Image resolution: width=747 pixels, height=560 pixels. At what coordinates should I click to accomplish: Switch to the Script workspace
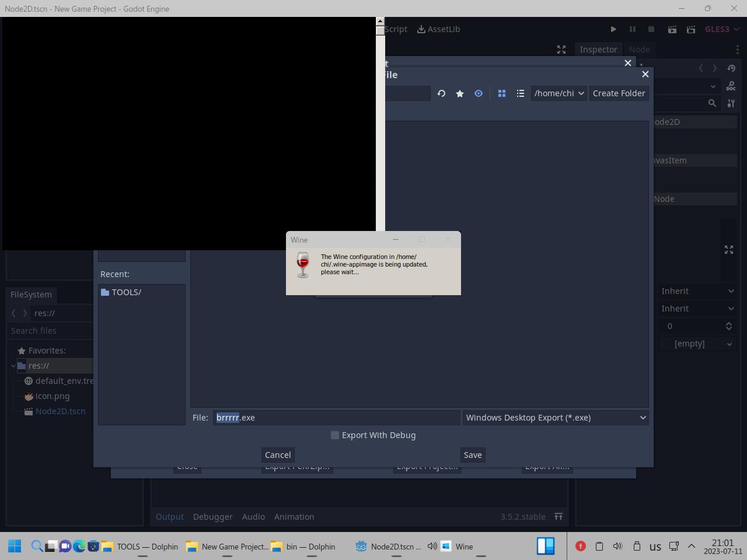[396, 29]
